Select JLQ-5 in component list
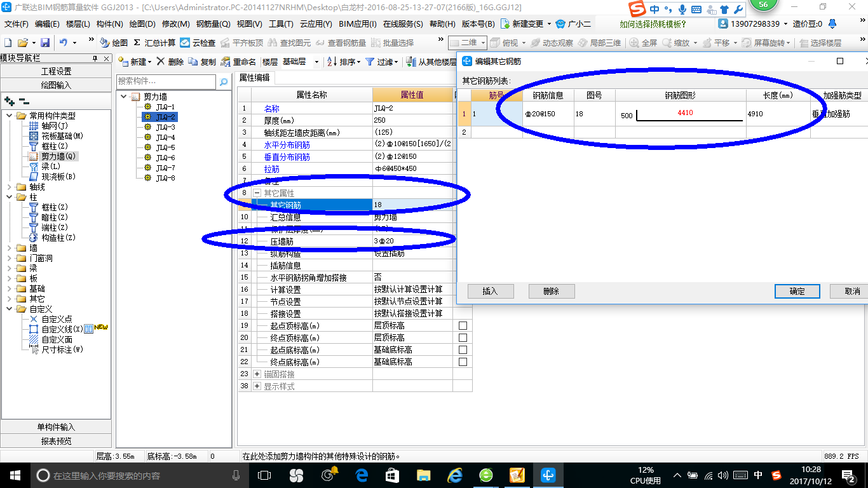 point(165,147)
